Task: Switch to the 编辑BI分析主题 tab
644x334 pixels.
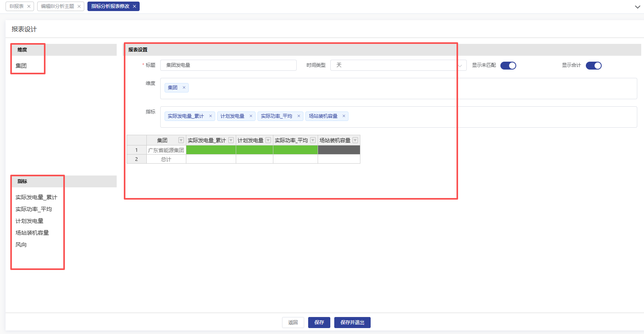Action: (x=57, y=6)
